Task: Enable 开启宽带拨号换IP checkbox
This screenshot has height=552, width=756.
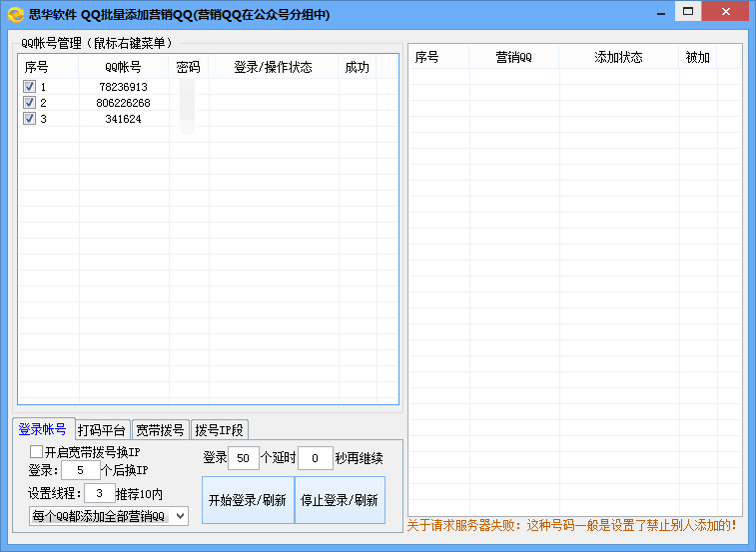Action: click(x=36, y=452)
